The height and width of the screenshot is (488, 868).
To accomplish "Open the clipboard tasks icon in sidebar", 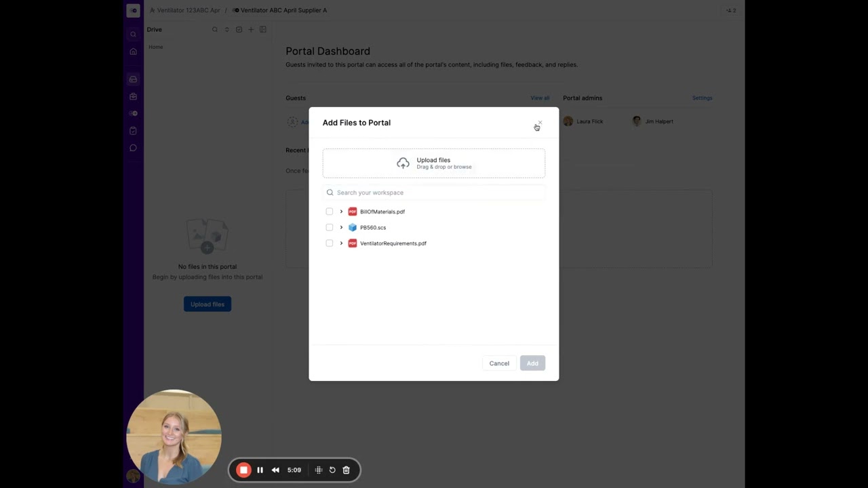I will tap(133, 131).
